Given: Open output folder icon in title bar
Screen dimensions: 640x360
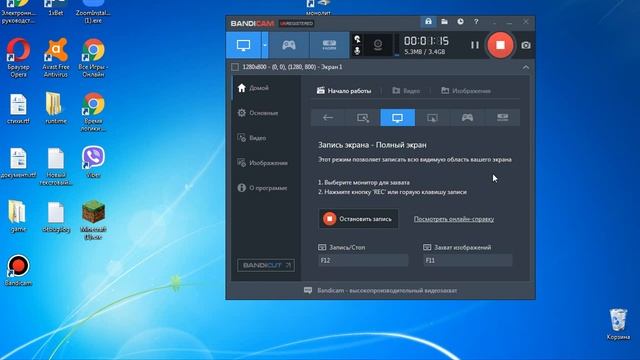Looking at the screenshot, I should tap(444, 22).
